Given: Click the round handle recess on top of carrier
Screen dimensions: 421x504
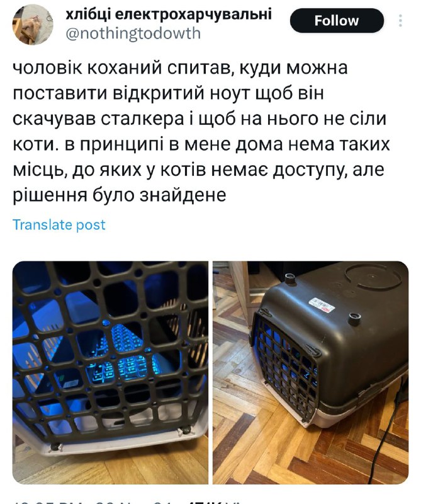Looking at the screenshot, I should 373,277.
